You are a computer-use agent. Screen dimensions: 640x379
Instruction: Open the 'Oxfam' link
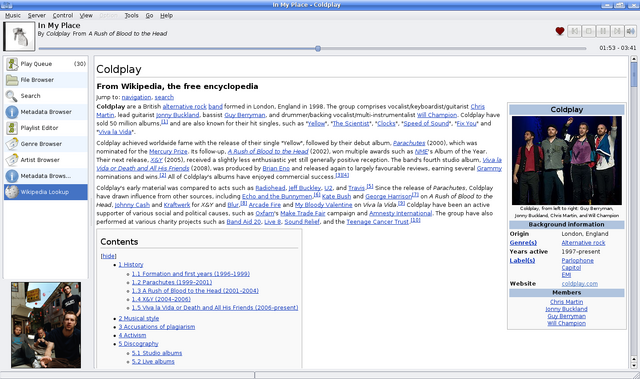tap(265, 213)
